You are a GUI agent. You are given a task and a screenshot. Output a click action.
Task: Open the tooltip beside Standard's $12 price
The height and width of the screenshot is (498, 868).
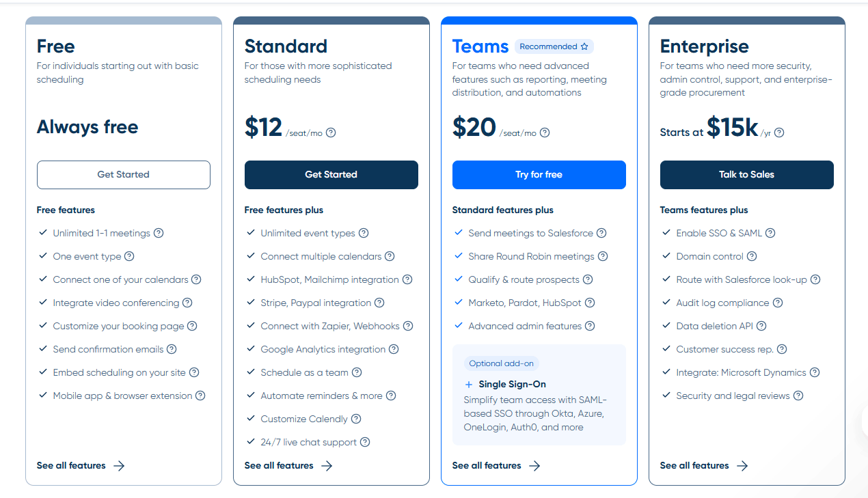click(331, 133)
